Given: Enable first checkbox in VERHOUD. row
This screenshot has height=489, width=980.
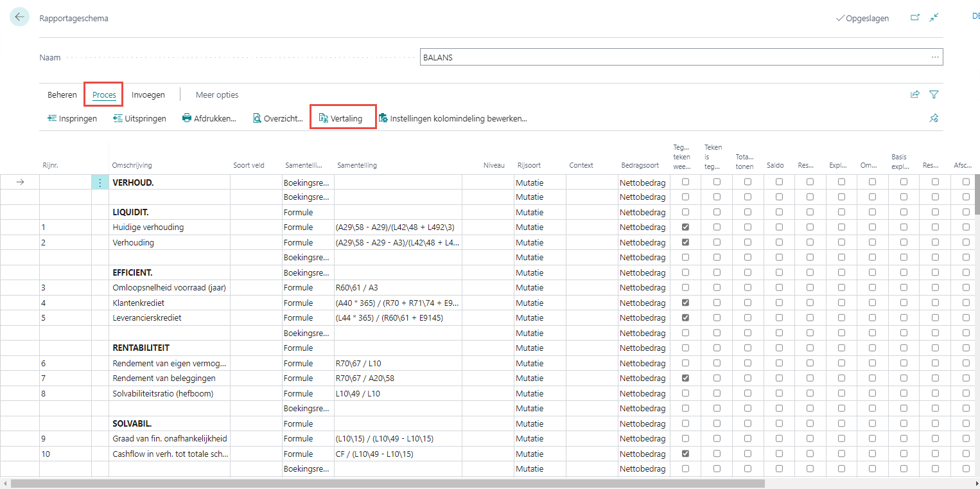Looking at the screenshot, I should [685, 182].
